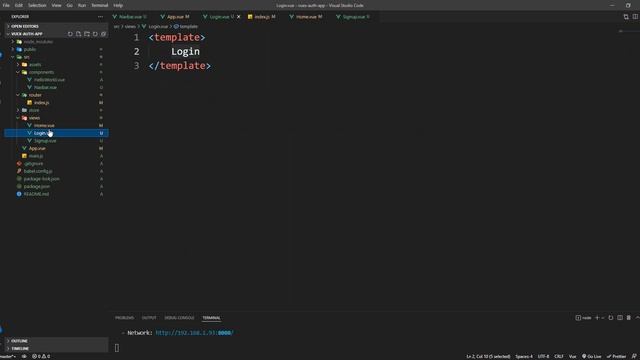Click the errors and warnings status indicator

[41, 356]
